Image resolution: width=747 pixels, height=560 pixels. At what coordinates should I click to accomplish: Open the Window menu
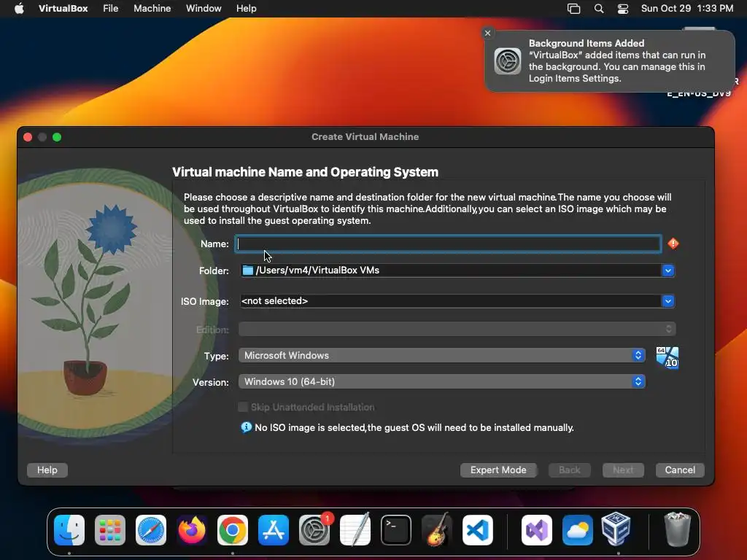[x=204, y=9]
